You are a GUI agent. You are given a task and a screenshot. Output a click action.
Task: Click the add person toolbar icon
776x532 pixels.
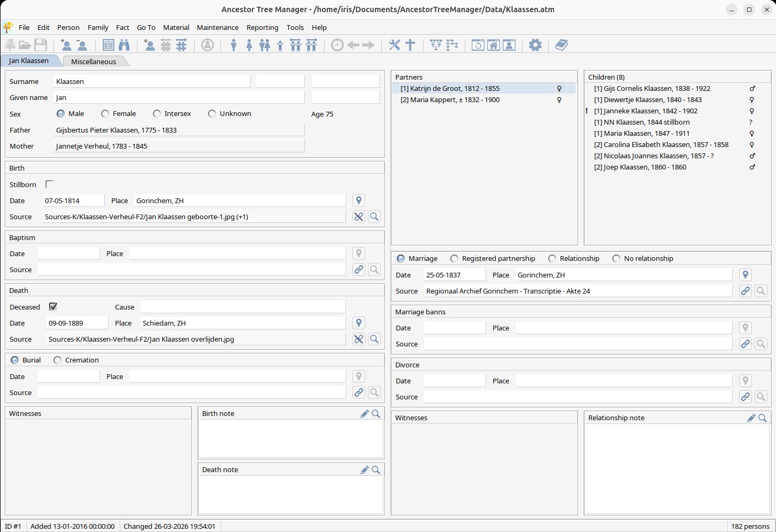(x=66, y=45)
